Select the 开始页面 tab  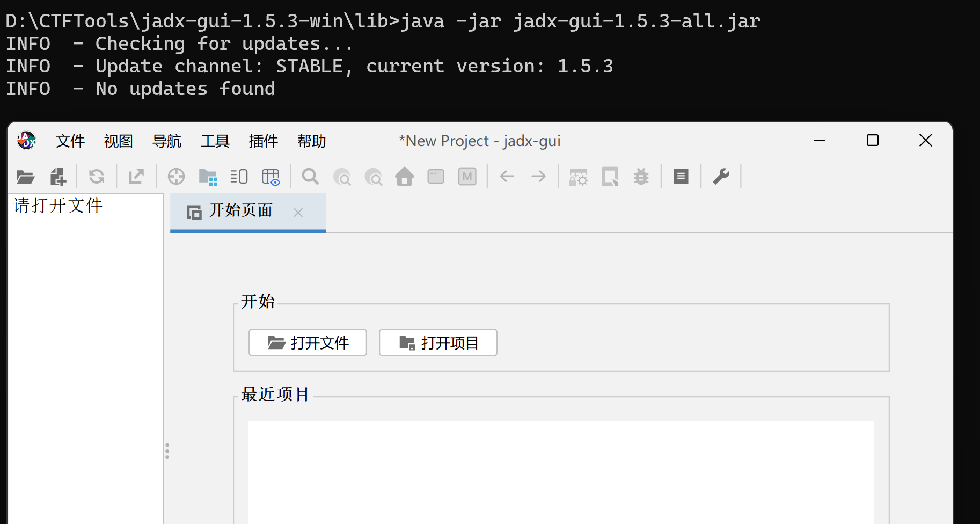(248, 213)
